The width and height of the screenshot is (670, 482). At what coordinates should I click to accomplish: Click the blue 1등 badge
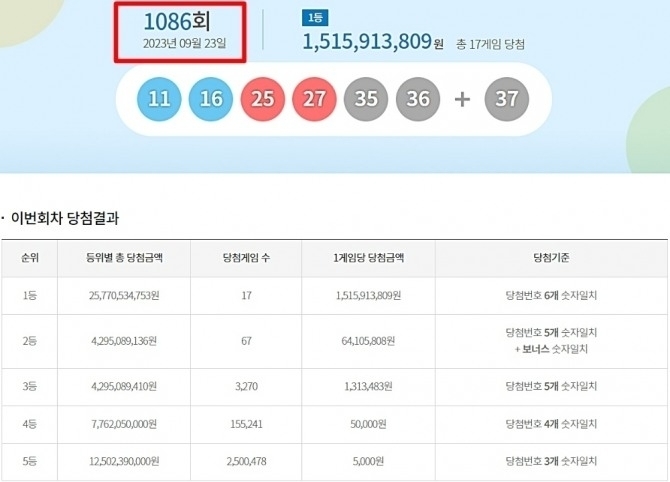point(315,18)
